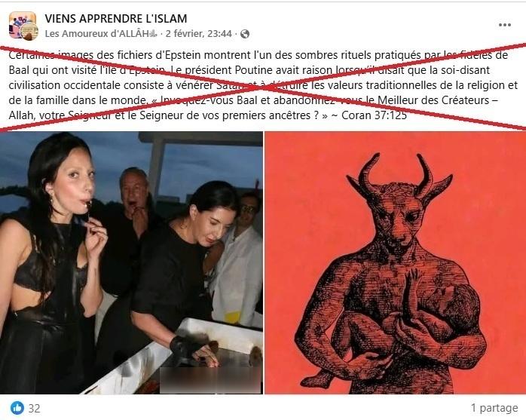
Task: Open the red horned figure illustration
Action: tap(395, 262)
